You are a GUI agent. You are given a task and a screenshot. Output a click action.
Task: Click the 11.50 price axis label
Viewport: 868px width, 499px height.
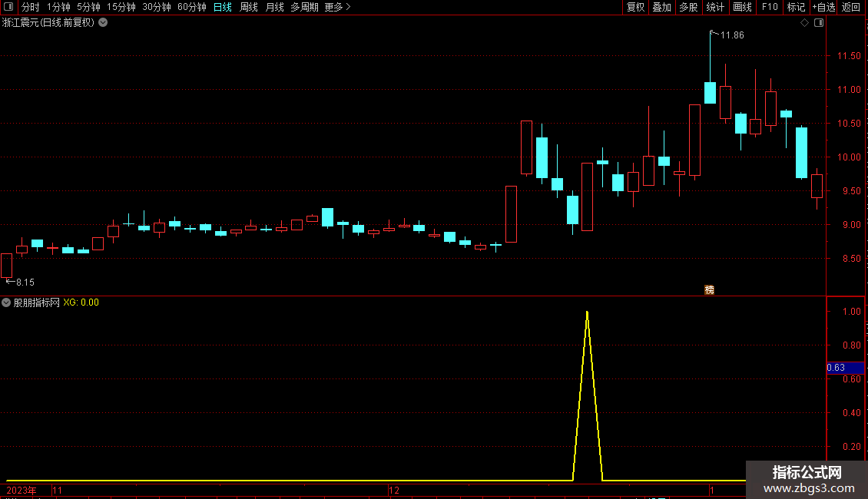pyautogui.click(x=849, y=56)
